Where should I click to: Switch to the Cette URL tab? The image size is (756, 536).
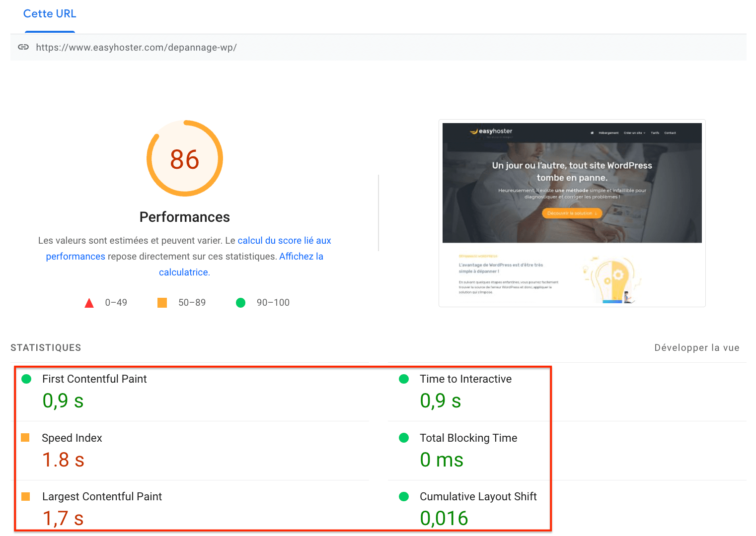click(x=50, y=13)
